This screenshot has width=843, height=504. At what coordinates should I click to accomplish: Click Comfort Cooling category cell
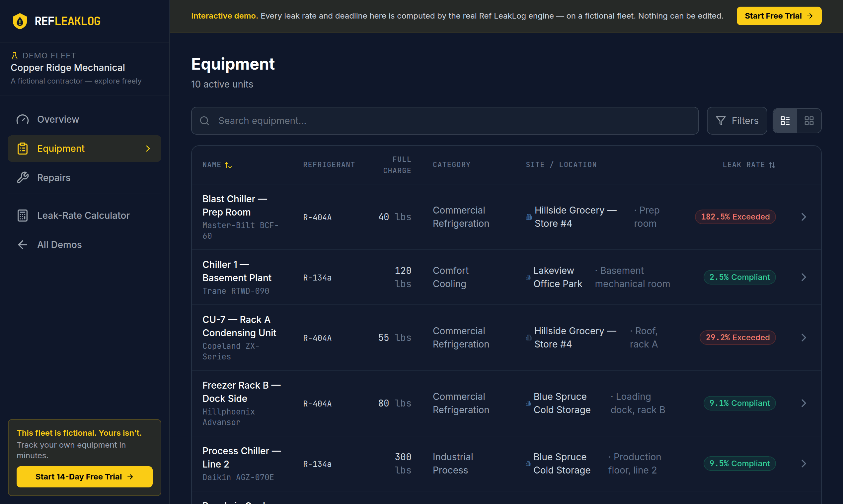450,277
